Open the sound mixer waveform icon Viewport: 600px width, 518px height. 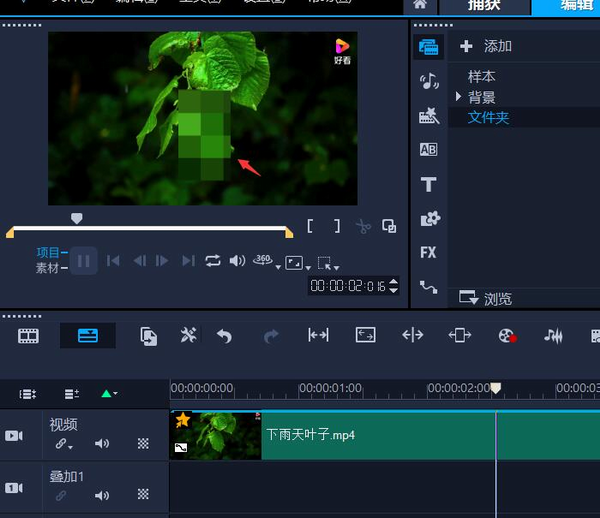coord(553,336)
